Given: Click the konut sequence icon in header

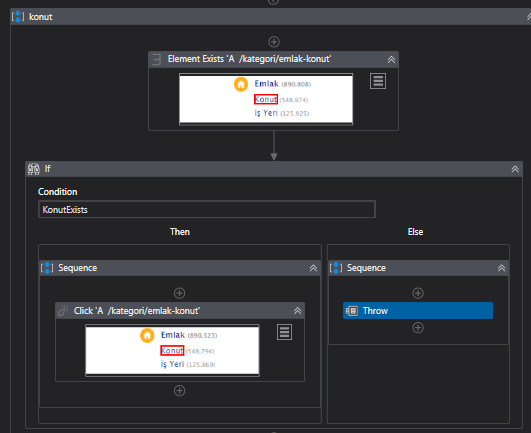Looking at the screenshot, I should point(18,17).
